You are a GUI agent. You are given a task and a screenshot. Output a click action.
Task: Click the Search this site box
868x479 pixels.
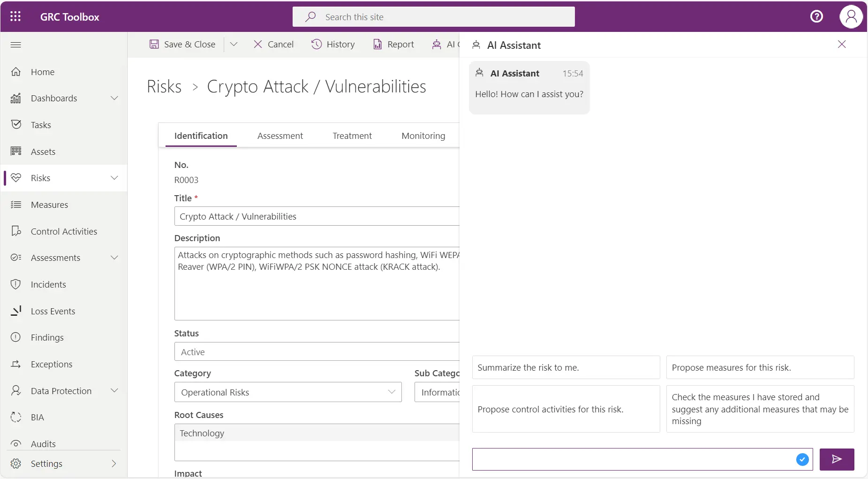[434, 17]
